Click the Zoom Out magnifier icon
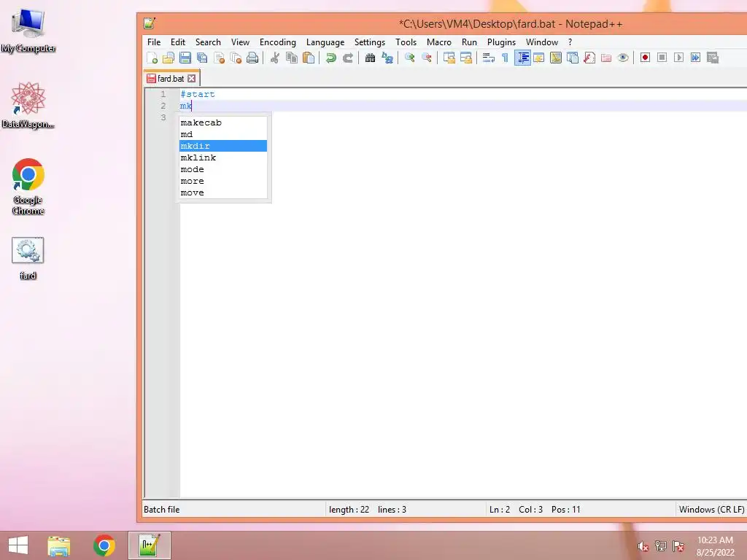The width and height of the screenshot is (747, 560). tap(426, 58)
